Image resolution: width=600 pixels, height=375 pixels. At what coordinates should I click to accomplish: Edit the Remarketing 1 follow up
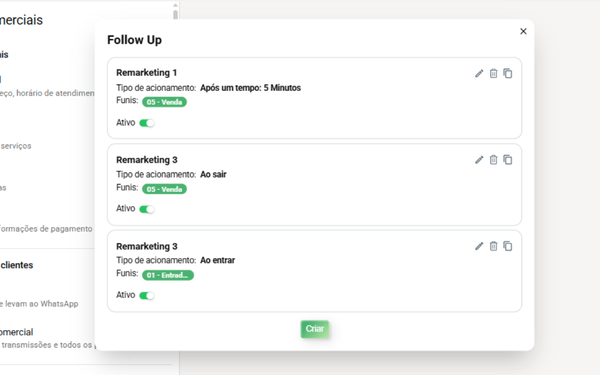[479, 73]
